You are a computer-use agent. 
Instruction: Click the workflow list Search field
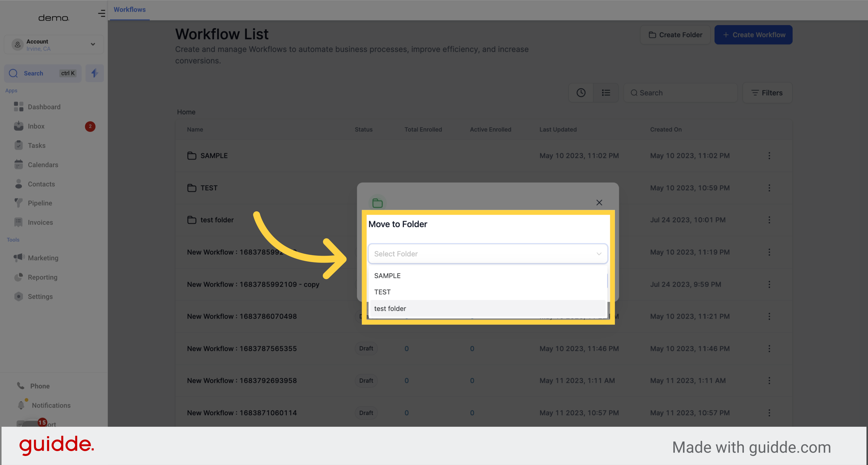coord(680,93)
